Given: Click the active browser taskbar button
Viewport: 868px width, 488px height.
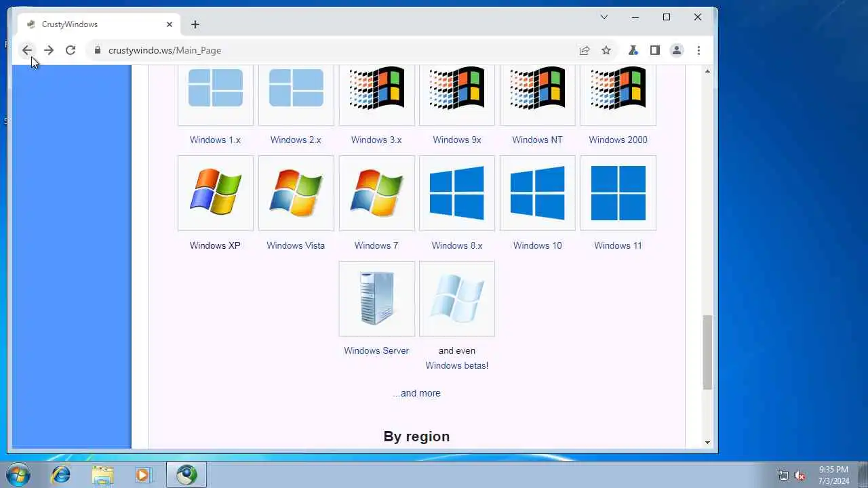Looking at the screenshot, I should (x=186, y=474).
